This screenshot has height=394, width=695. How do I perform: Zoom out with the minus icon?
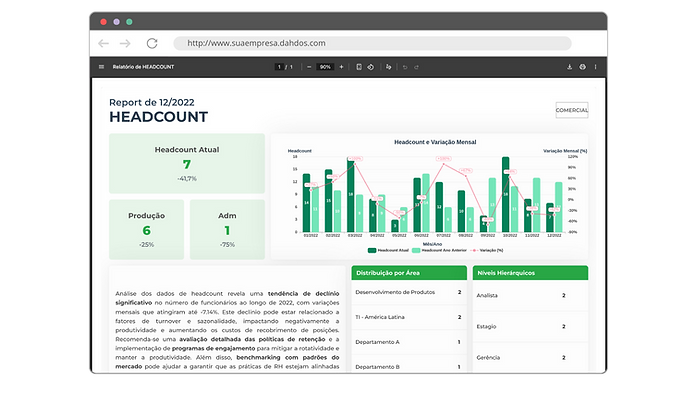pyautogui.click(x=309, y=67)
